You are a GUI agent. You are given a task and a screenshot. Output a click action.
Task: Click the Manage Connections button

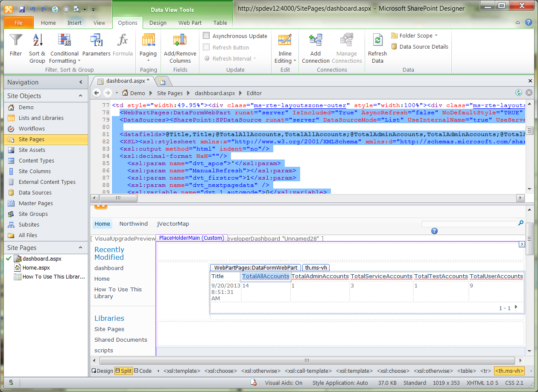(346, 48)
